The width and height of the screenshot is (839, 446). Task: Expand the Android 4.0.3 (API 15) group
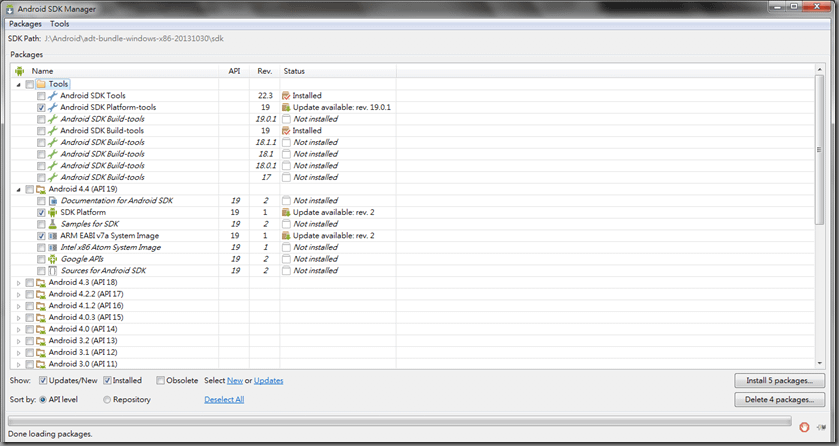19,318
